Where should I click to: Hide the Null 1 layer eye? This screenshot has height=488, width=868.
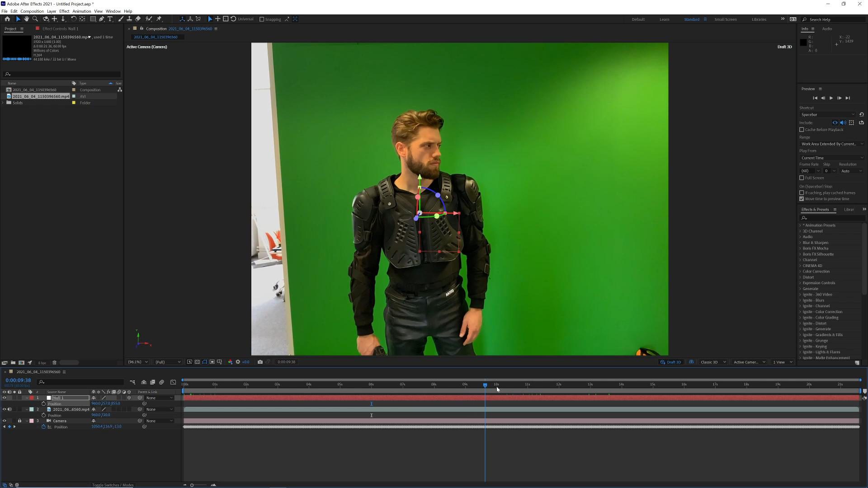coord(5,398)
